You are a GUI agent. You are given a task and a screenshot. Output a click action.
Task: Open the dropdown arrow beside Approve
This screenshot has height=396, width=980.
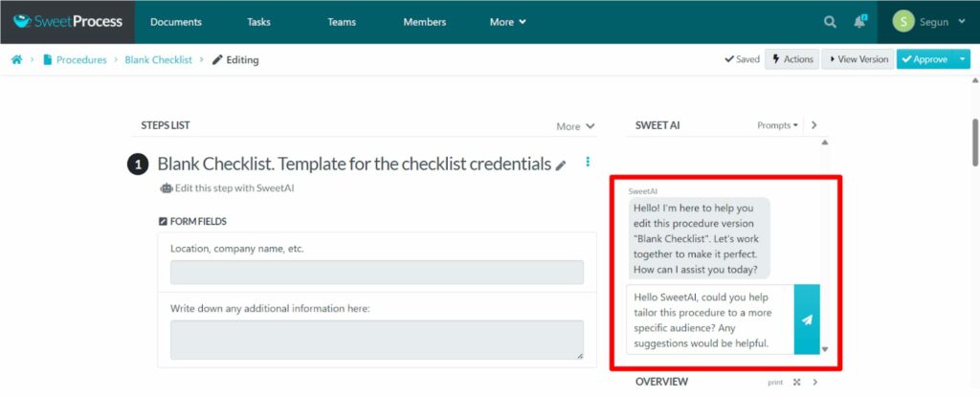[962, 59]
